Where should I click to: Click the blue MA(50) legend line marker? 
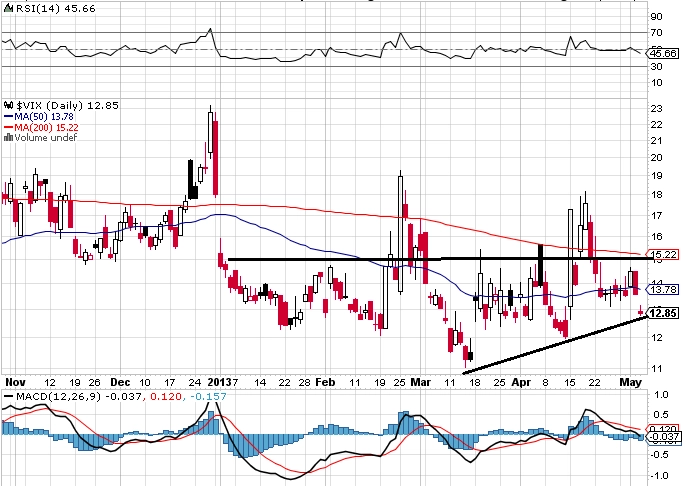[x=9, y=117]
